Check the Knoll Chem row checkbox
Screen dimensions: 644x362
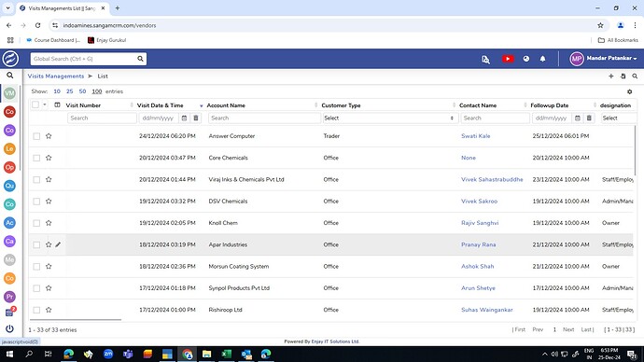click(36, 223)
